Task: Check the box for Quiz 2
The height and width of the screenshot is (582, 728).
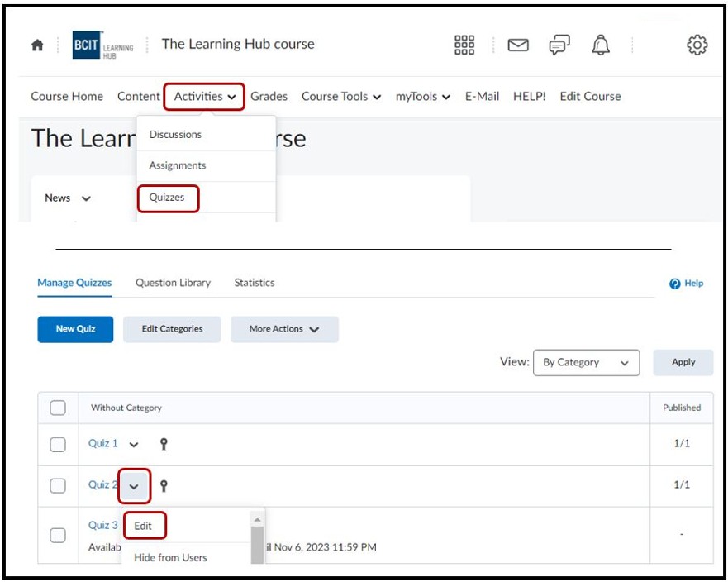Action: point(58,485)
